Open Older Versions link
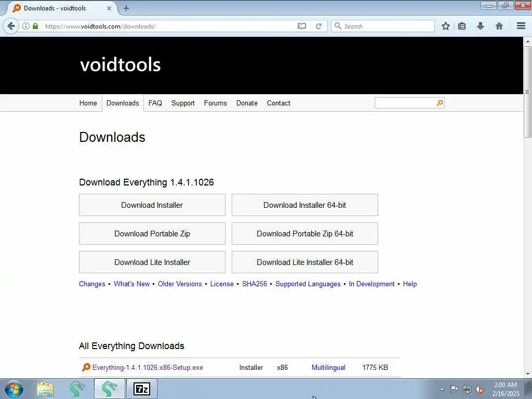 click(x=180, y=284)
